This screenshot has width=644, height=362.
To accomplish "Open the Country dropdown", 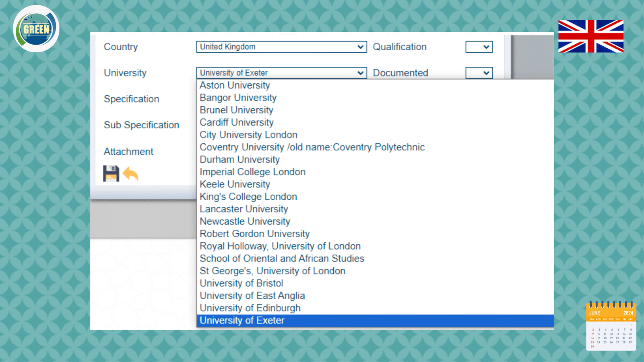I will tap(281, 47).
